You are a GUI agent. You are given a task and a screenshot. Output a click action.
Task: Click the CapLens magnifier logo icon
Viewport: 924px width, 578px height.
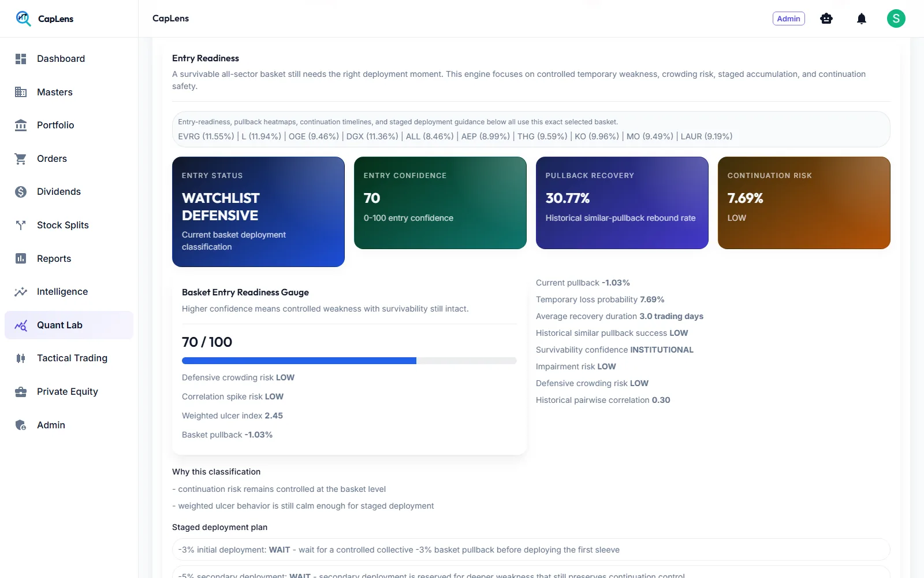23,18
